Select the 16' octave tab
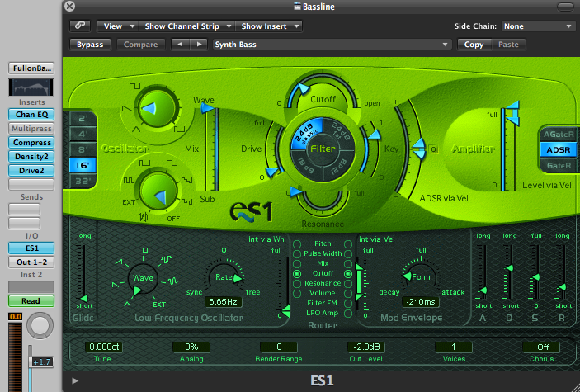This screenshot has height=392, width=580. point(83,165)
